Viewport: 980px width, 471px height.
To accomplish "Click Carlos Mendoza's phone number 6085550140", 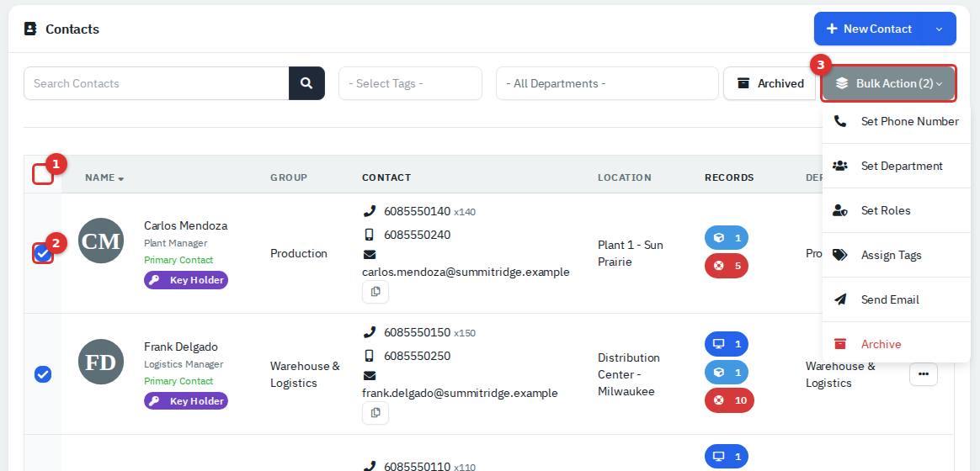I will click(x=417, y=211).
